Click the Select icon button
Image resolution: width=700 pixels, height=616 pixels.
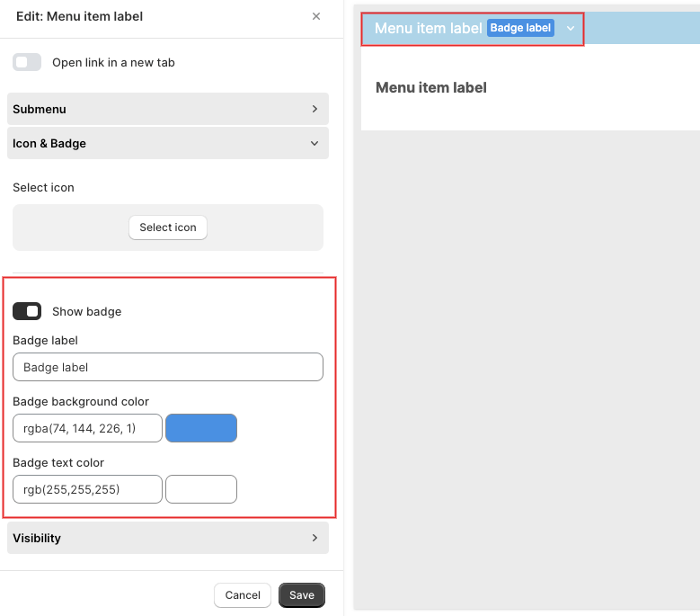click(168, 228)
